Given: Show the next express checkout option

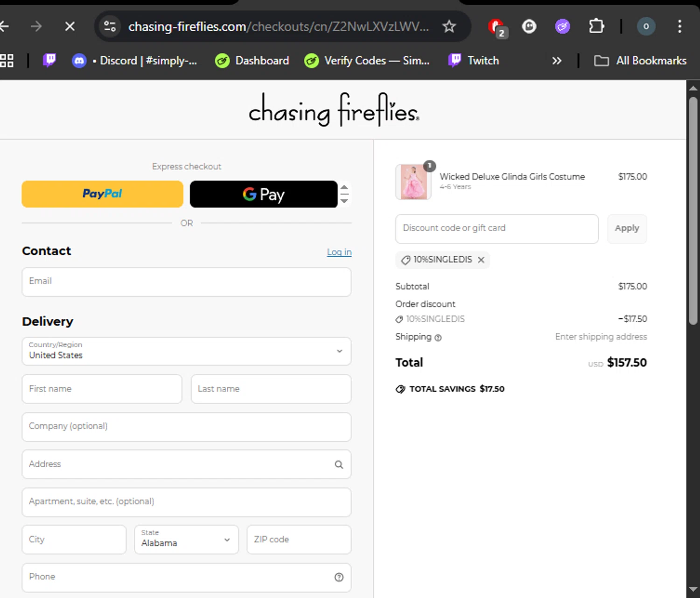Looking at the screenshot, I should coord(344,201).
